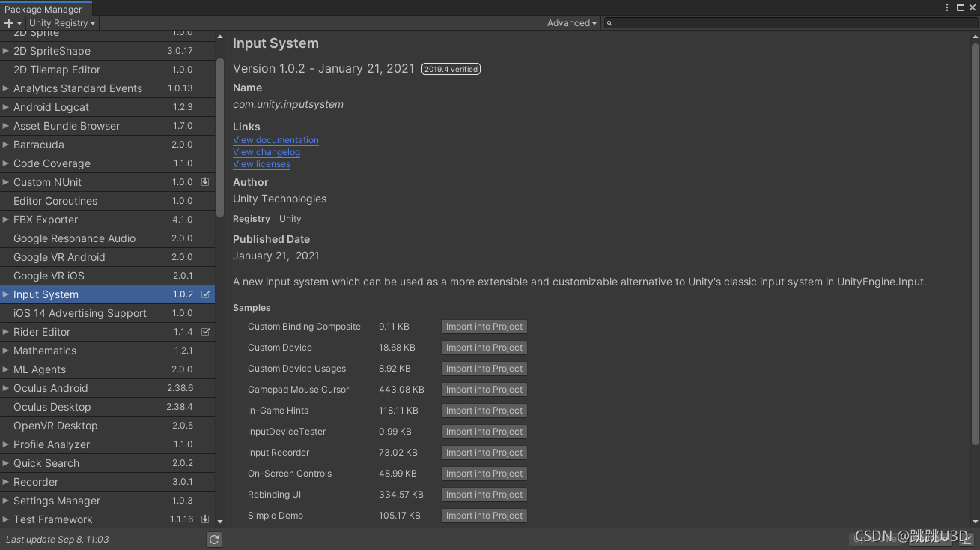Expand the Recorder package versions
Image resolution: width=980 pixels, height=550 pixels.
[x=6, y=482]
